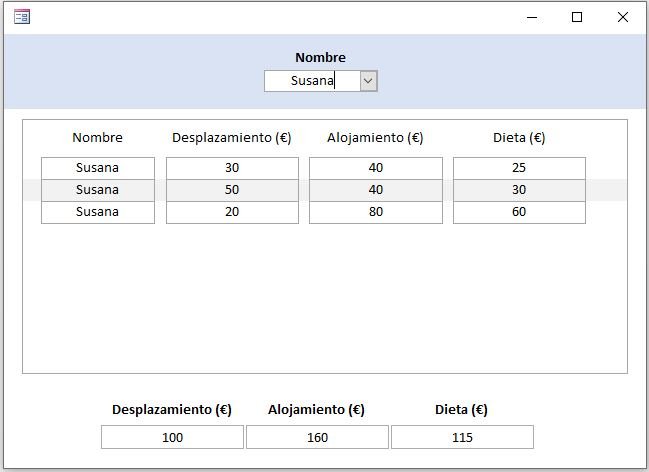Viewport: 649px width, 472px height.
Task: Maximize the form window
Action: coord(577,17)
